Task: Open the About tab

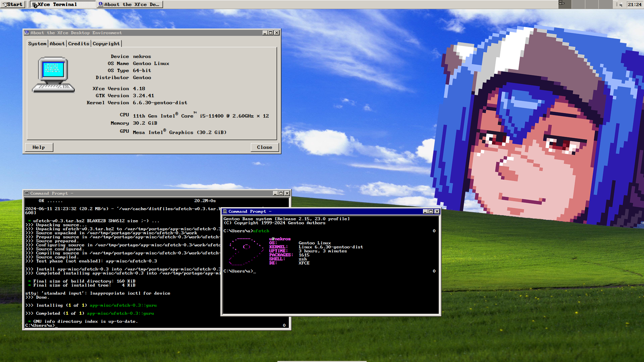Action: click(x=57, y=44)
